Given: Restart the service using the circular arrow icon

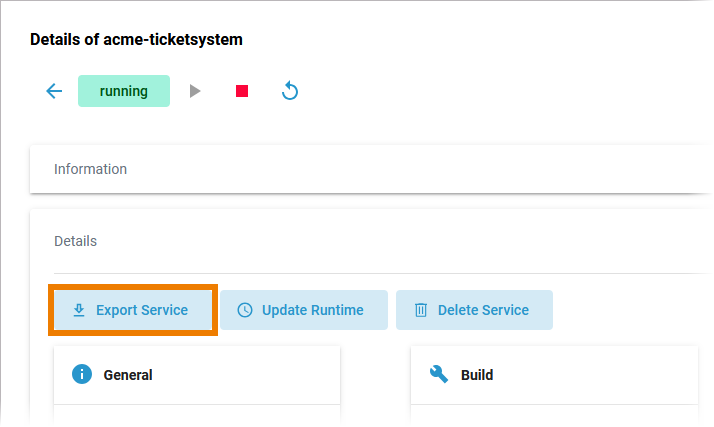Looking at the screenshot, I should click(290, 91).
